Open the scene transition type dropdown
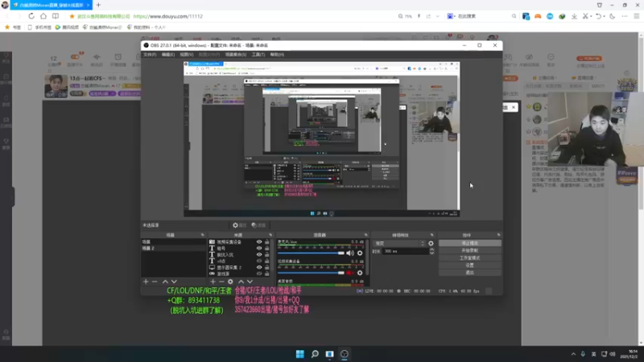 coord(398,244)
